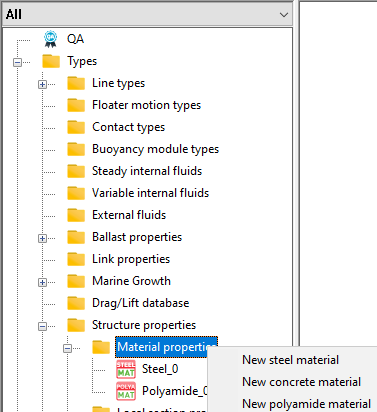Click the Material properties folder icon
Image resolution: width=377 pixels, height=412 pixels.
101,347
